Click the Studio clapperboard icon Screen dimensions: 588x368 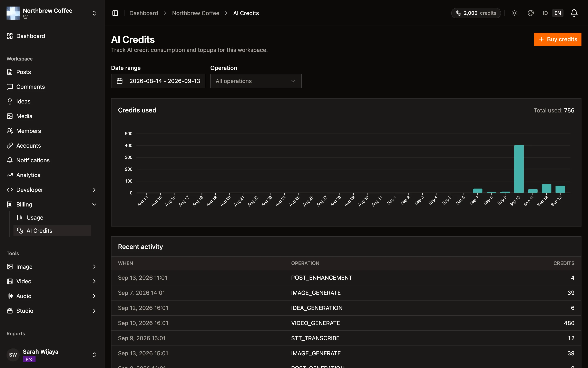point(10,311)
